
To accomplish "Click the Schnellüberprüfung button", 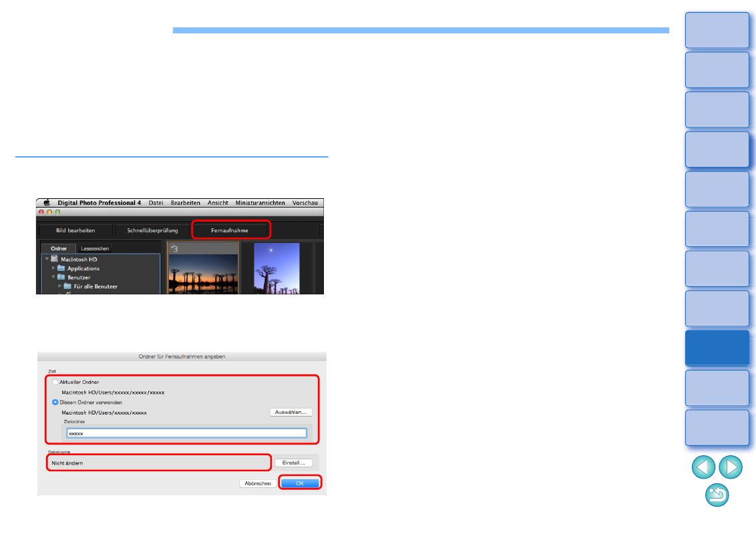I will (152, 230).
